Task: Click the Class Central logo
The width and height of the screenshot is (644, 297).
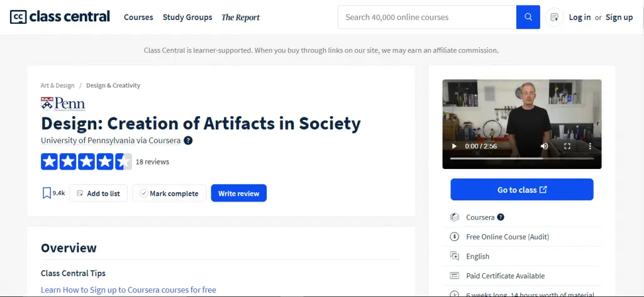Action: (60, 17)
